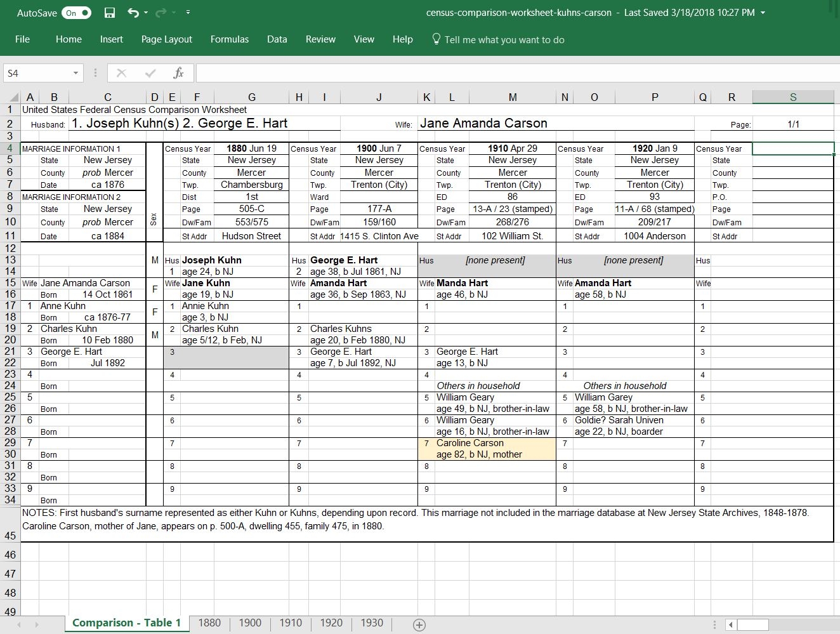840x634 pixels.
Task: Click the Undo arrow icon
Action: (133, 13)
